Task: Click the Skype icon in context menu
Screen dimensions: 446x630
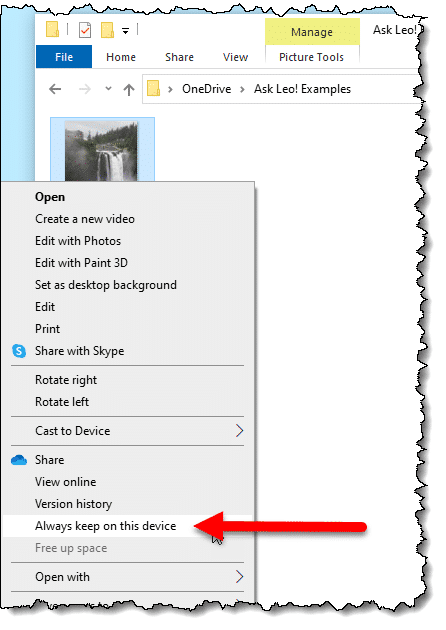Action: pos(19,351)
